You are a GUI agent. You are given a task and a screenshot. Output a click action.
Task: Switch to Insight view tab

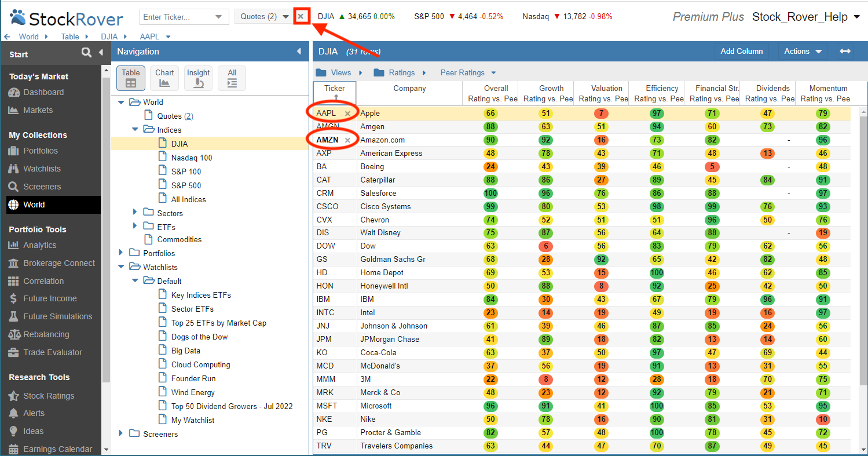pyautogui.click(x=198, y=78)
